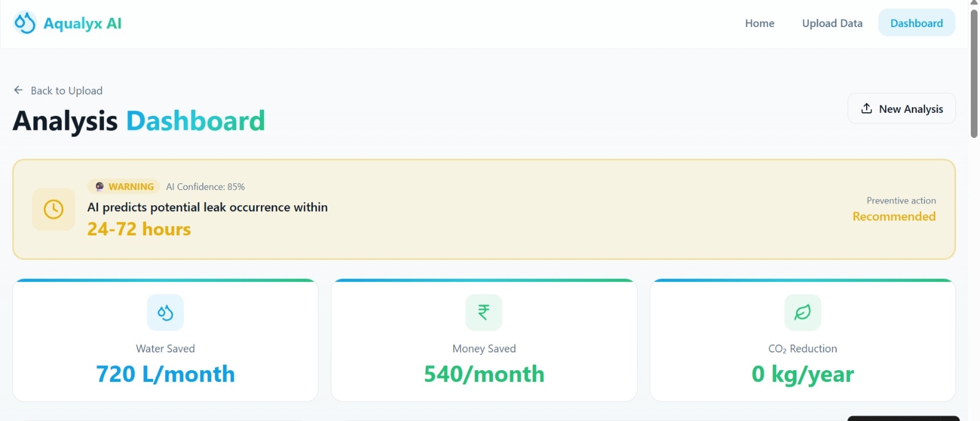Go to the Upload Data page
Viewport: 980px width, 421px height.
coord(832,23)
